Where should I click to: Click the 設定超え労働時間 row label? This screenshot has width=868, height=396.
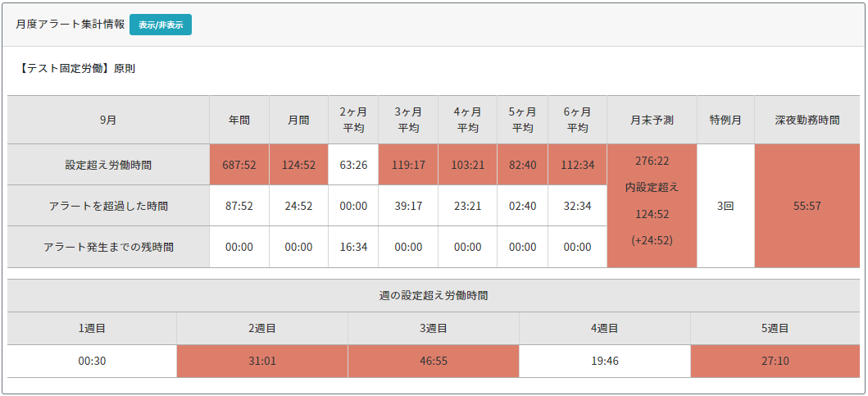click(108, 165)
